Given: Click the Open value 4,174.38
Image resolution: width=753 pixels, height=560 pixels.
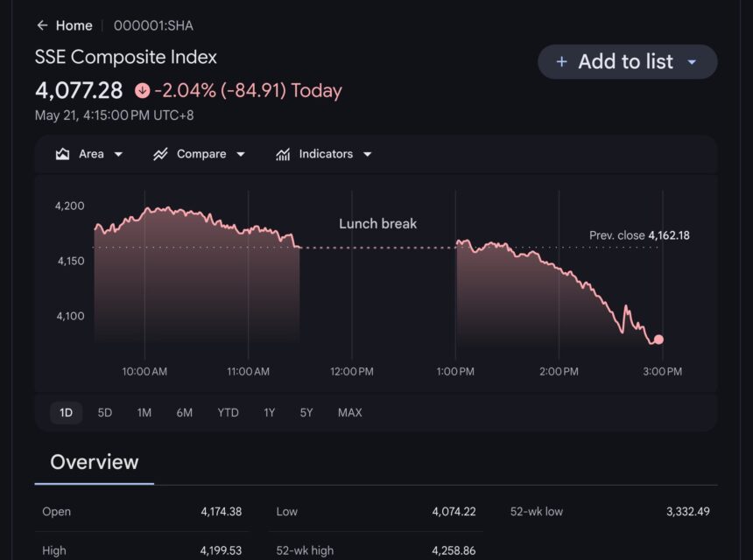Looking at the screenshot, I should 222,512.
